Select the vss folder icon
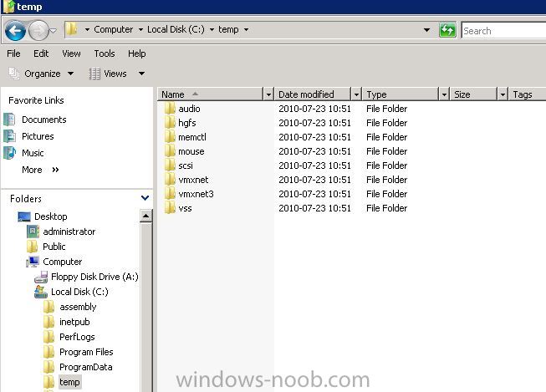 170,208
